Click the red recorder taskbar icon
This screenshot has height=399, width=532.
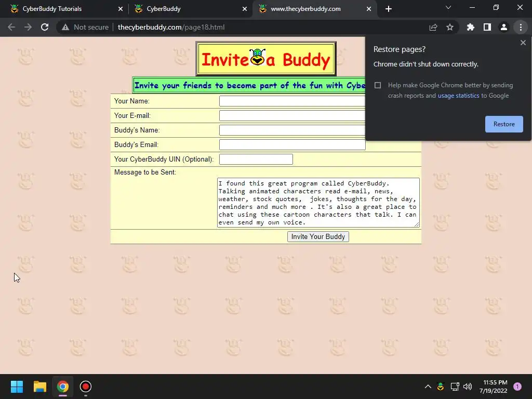click(86, 387)
